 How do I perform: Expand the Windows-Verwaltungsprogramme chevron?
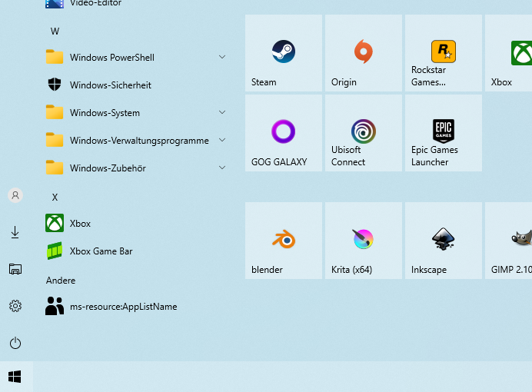pyautogui.click(x=222, y=140)
